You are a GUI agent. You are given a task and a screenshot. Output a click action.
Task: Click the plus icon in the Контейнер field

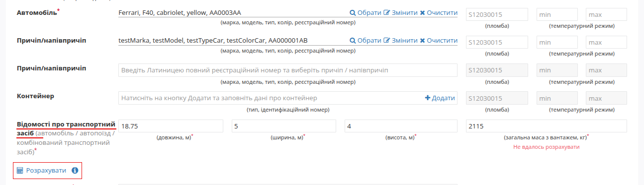click(x=427, y=98)
